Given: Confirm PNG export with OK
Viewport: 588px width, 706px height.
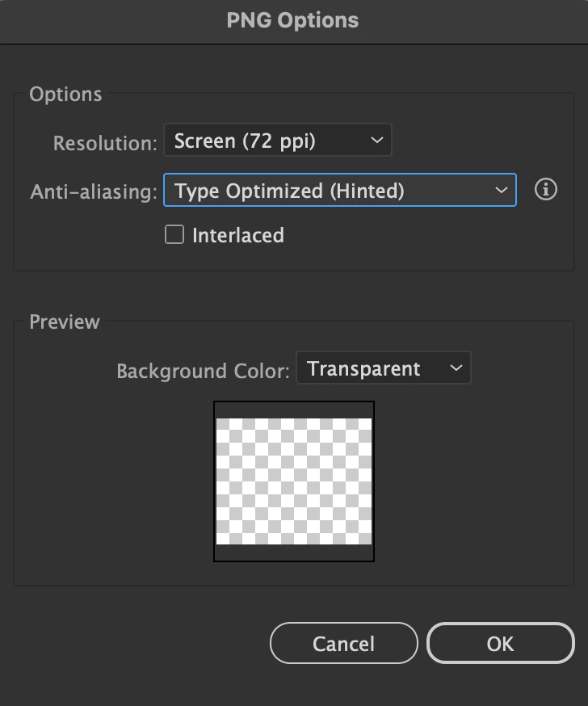Looking at the screenshot, I should pos(500,644).
